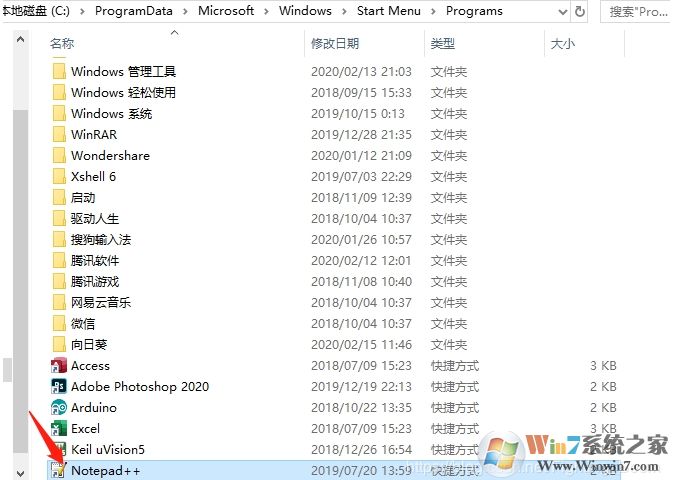Expand the chevron after ProgramData
Screen dimensions: 675x480
tap(185, 11)
